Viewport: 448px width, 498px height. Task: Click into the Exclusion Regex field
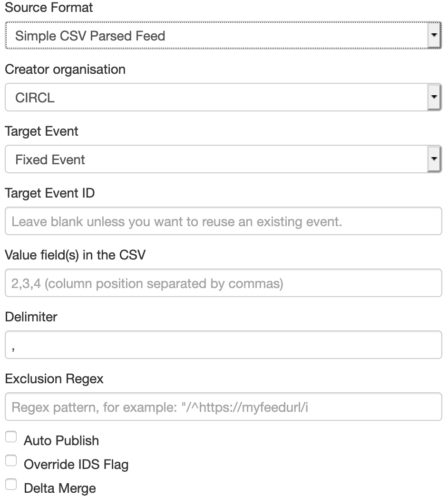tap(223, 407)
